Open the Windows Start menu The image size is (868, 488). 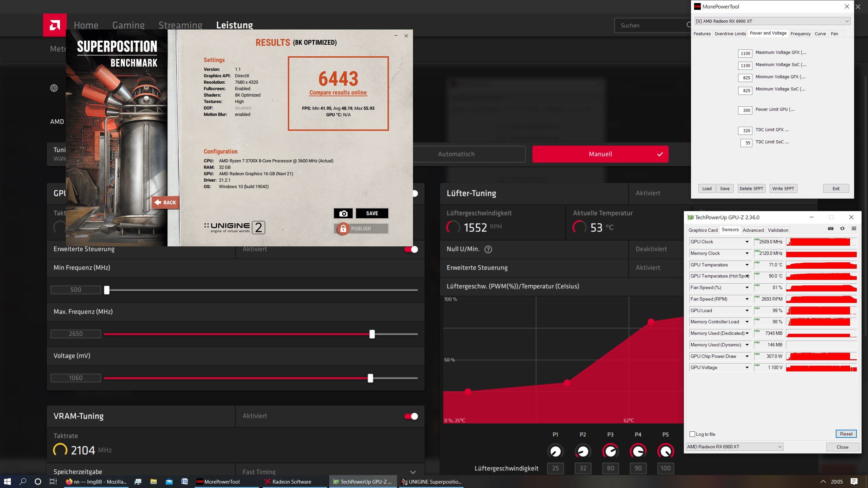coord(7,482)
